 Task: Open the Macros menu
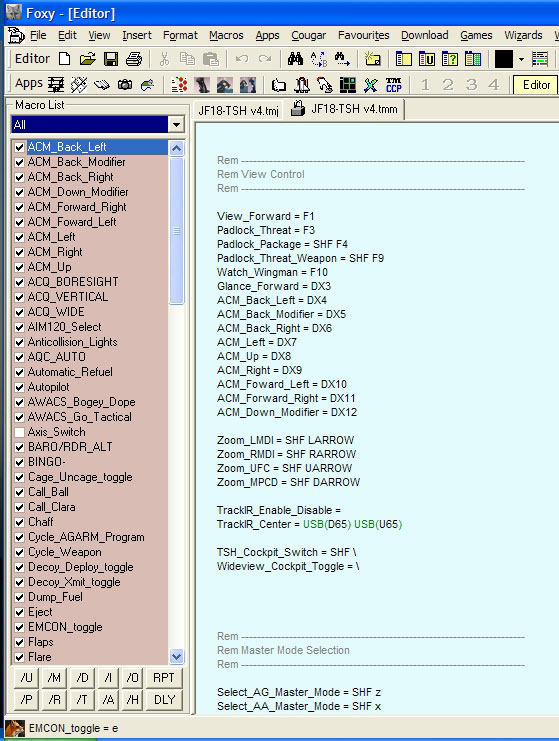(x=226, y=35)
